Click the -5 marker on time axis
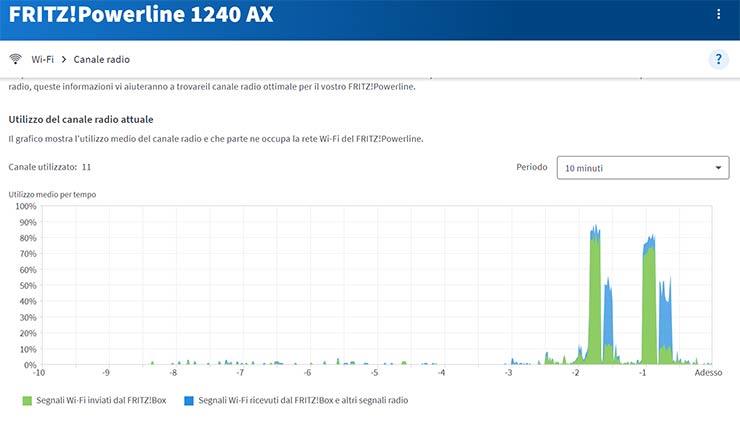Image resolution: width=740 pixels, height=424 pixels. pos(374,374)
